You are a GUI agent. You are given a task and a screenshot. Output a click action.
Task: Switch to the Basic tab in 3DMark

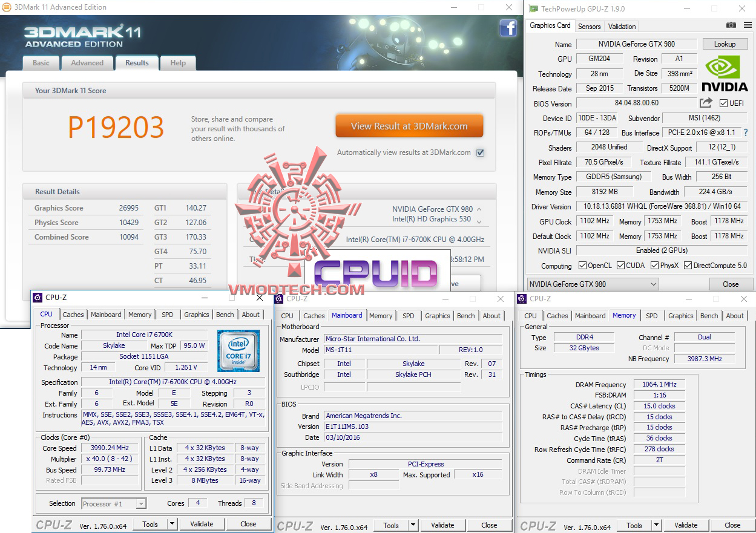click(41, 63)
